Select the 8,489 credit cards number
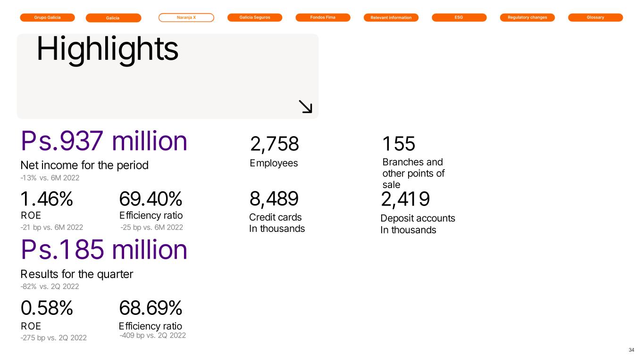Viewport: 644px width, 362px height. (x=274, y=199)
